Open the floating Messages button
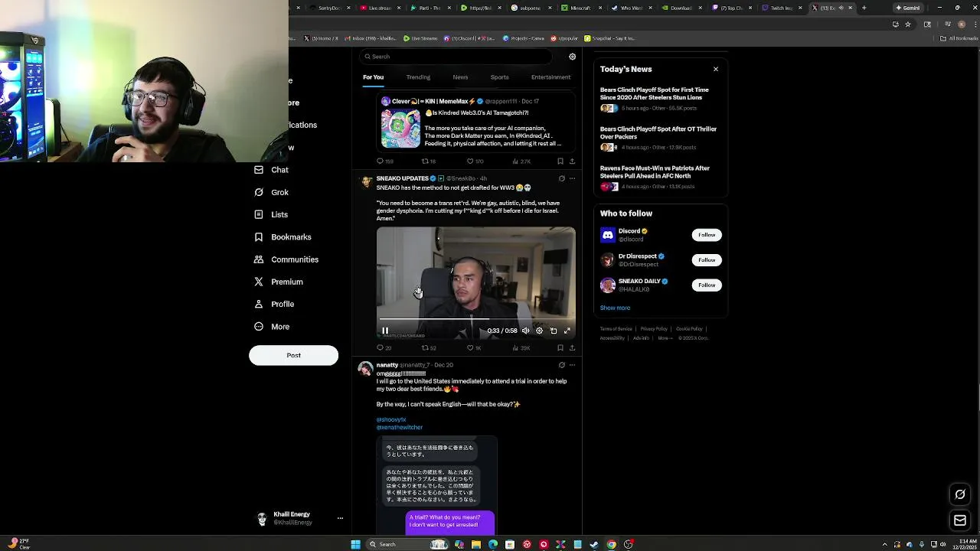 click(x=960, y=520)
